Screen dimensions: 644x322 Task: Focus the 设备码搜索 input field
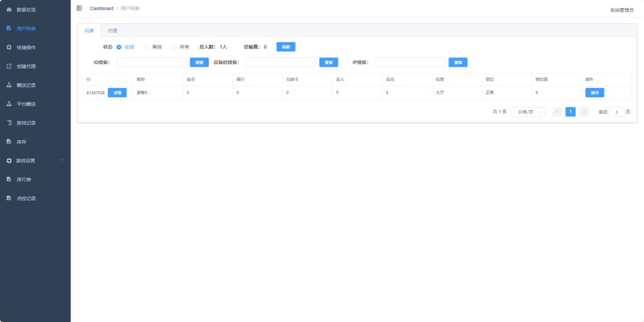pyautogui.click(x=281, y=62)
